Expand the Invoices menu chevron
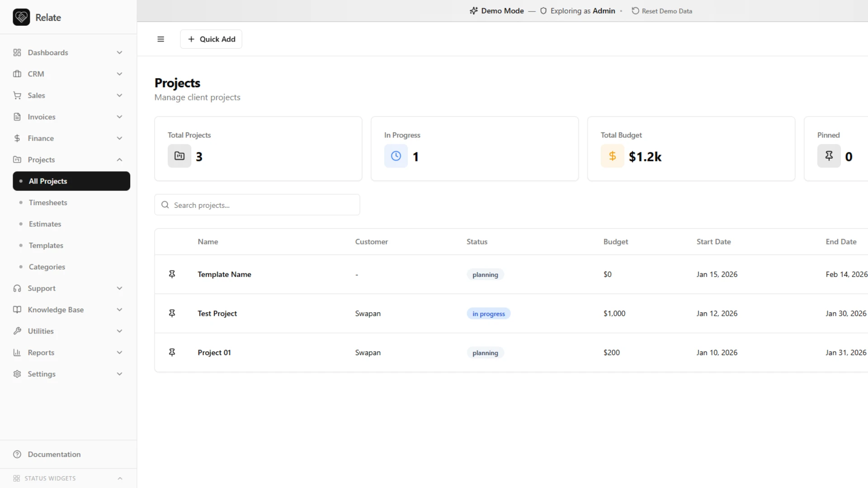Screen dimensions: 868x488 coord(119,117)
